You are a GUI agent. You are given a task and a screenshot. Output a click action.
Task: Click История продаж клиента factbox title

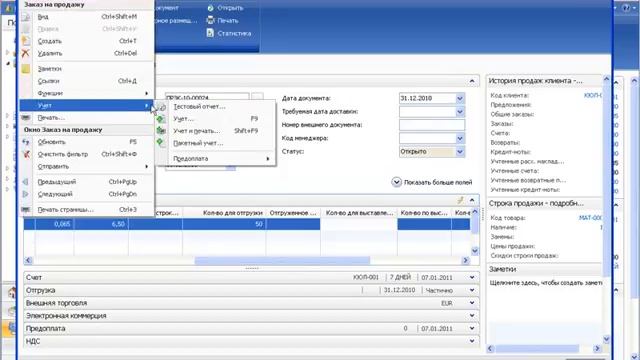click(x=536, y=81)
